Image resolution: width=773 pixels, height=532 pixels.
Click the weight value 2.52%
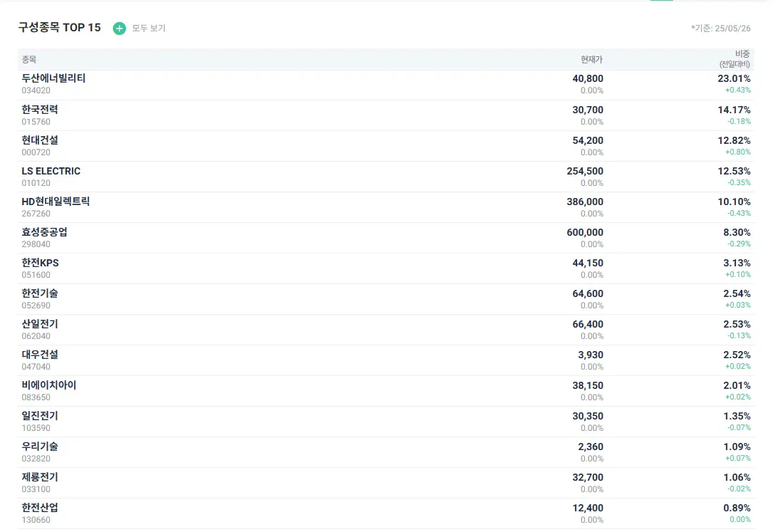pos(737,355)
